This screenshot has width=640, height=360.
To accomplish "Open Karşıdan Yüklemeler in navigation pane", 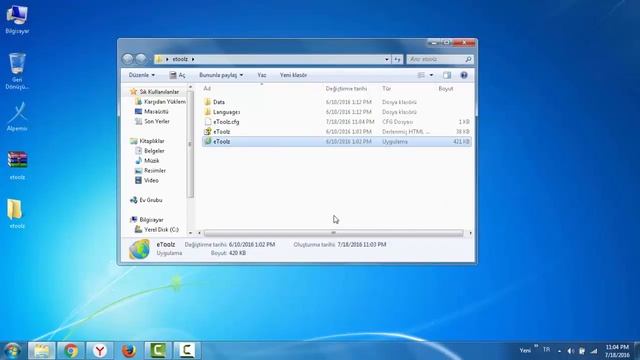I will pos(161,102).
